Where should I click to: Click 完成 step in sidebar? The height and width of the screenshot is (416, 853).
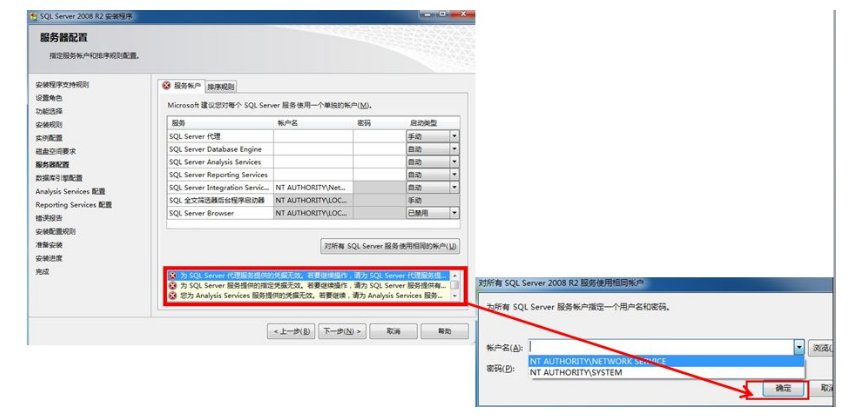coord(42,271)
